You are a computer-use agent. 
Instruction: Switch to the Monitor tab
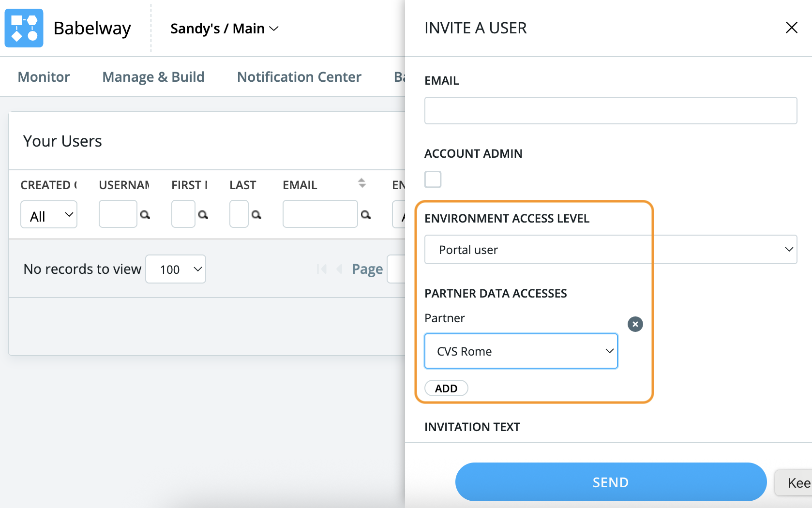pyautogui.click(x=44, y=77)
